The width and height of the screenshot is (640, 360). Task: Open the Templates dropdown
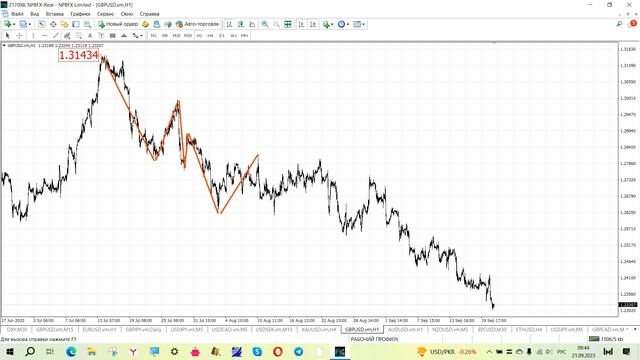pyautogui.click(x=359, y=24)
